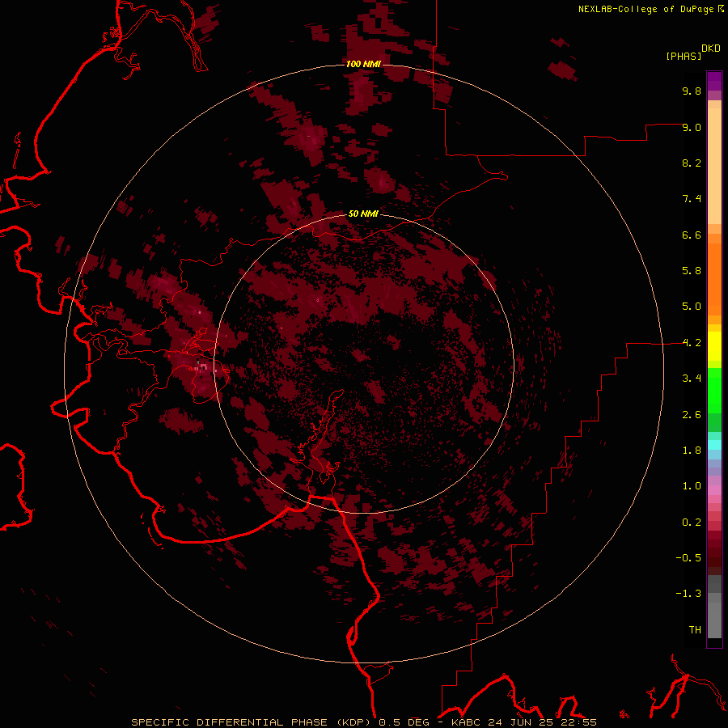
Task: Click the 3.4 value on the scale
Action: pyautogui.click(x=692, y=379)
